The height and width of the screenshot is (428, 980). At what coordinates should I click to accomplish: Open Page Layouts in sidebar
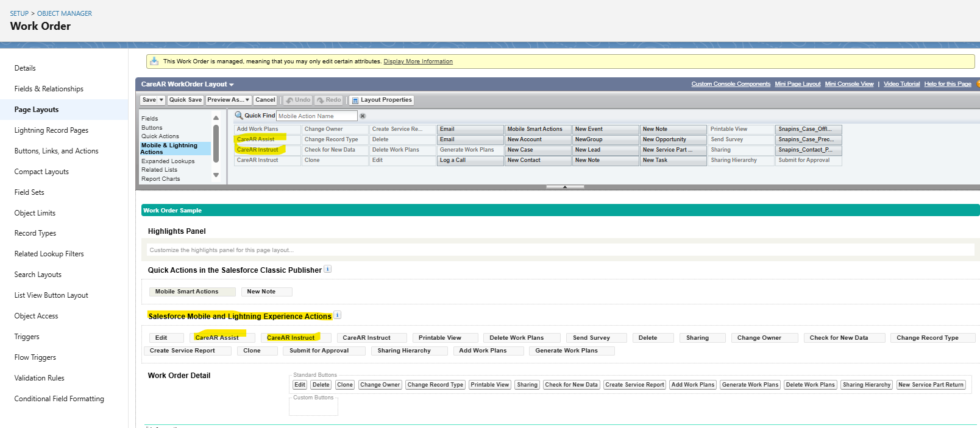click(37, 110)
